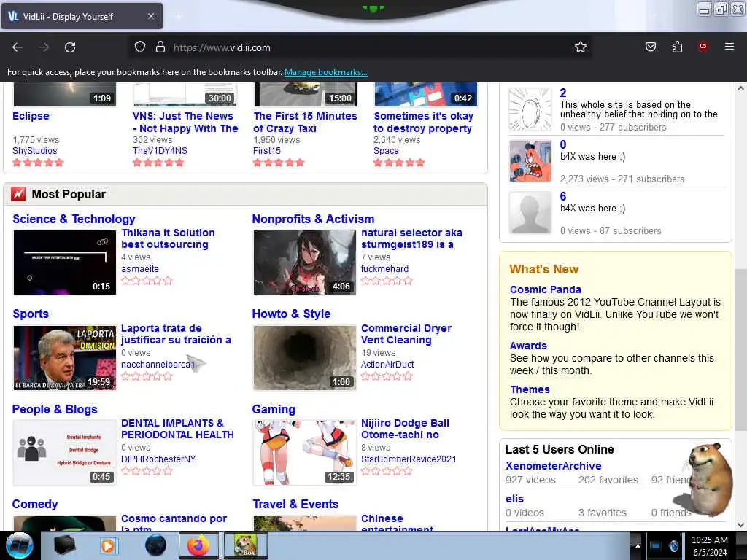Open the asmaeite channel link
This screenshot has width=747, height=560.
point(139,268)
